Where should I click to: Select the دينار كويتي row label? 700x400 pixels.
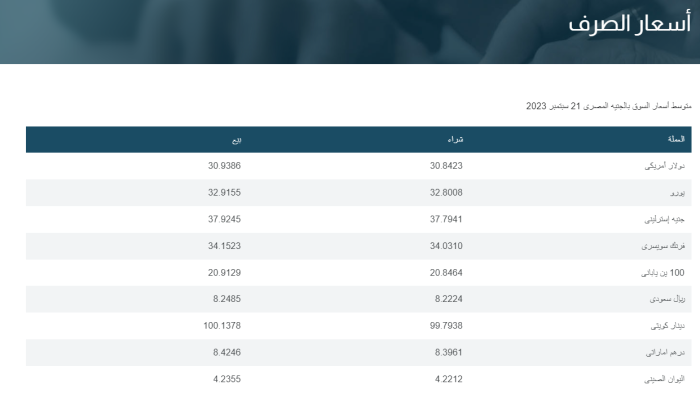pyautogui.click(x=667, y=326)
